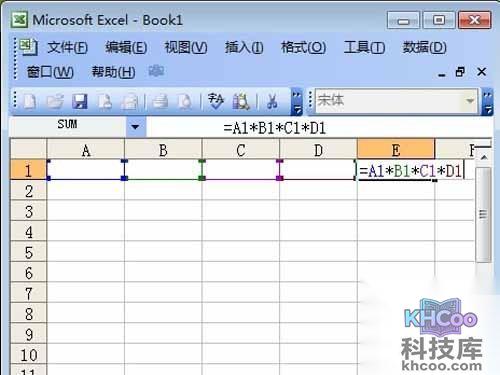
Task: Select row 10 header
Action: coord(29,355)
